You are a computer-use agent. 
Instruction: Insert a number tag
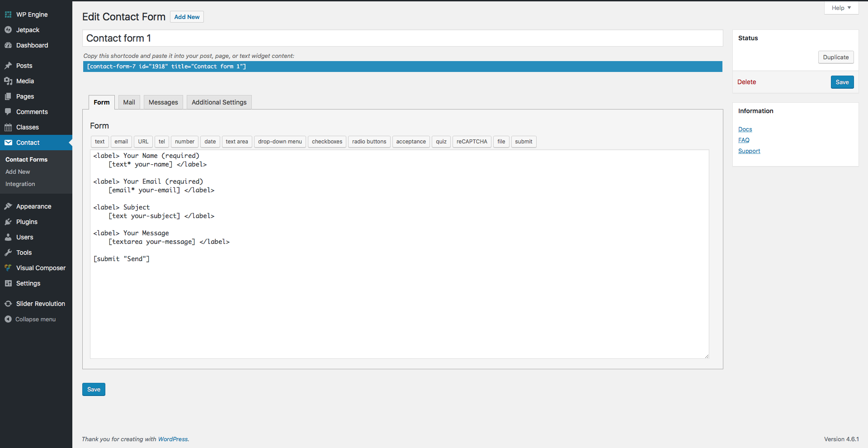pos(184,142)
